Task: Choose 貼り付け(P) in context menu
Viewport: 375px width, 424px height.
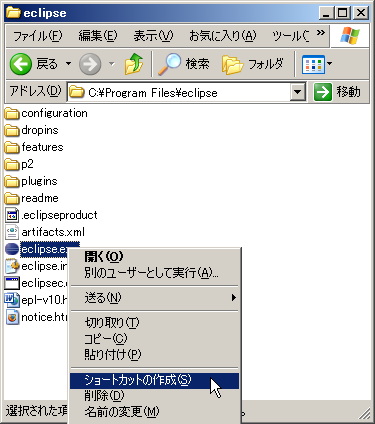Action: pos(154,355)
